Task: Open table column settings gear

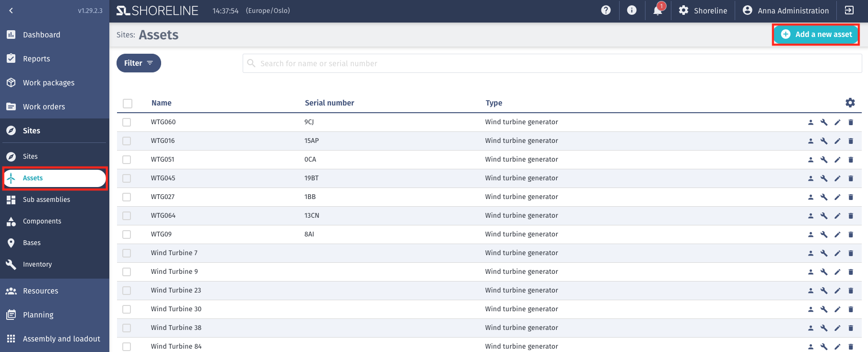Action: 850,103
